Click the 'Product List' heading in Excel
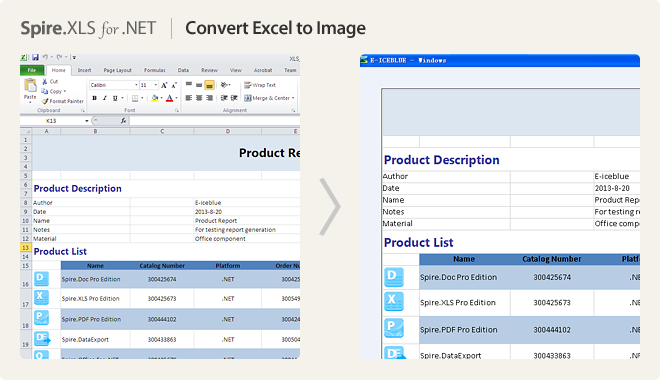 tap(60, 251)
